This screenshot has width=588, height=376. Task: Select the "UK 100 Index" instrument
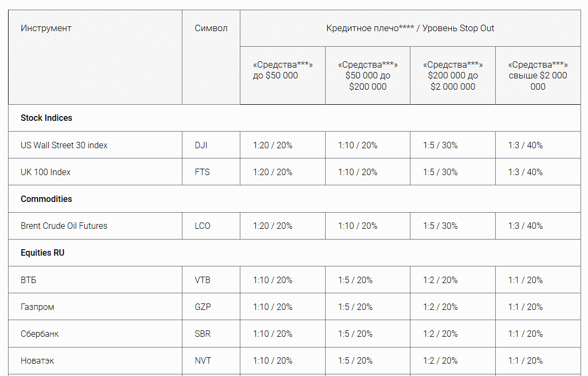[x=46, y=172]
